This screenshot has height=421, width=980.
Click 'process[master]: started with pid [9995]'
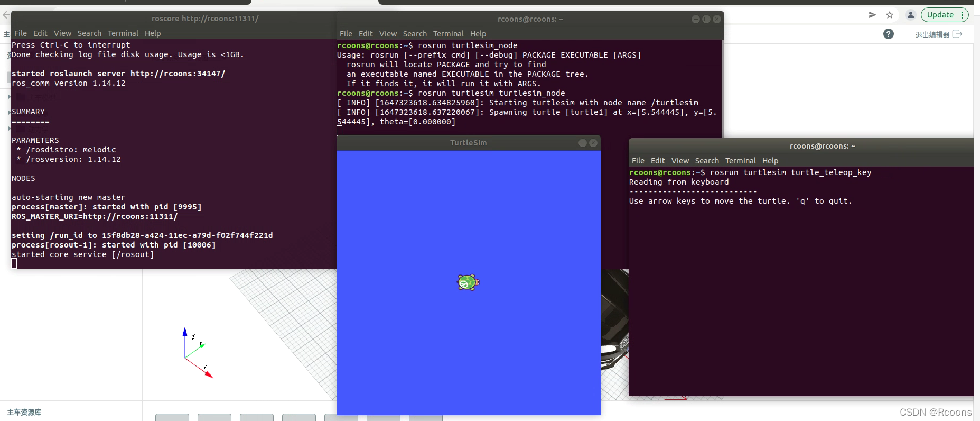(x=107, y=207)
